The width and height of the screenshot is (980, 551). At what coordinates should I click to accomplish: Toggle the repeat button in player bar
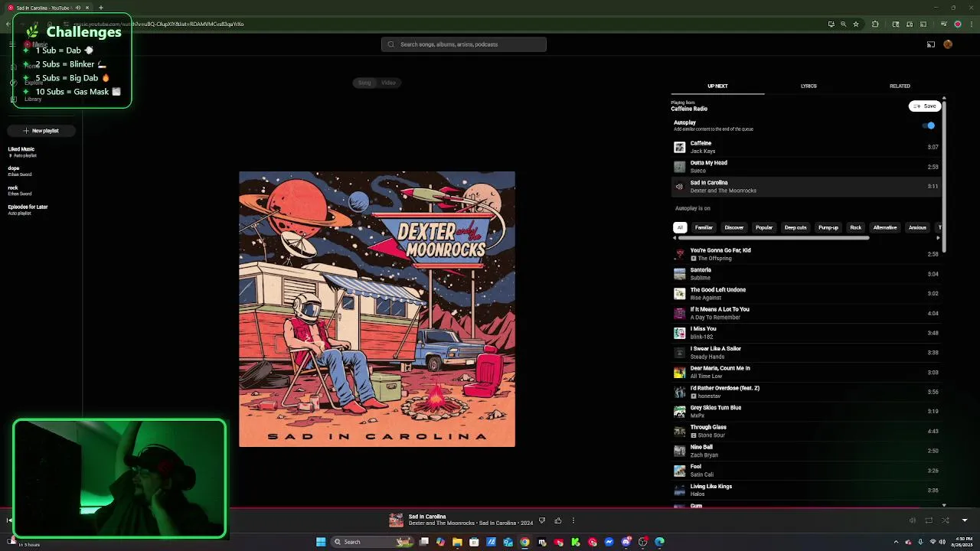pyautogui.click(x=929, y=520)
